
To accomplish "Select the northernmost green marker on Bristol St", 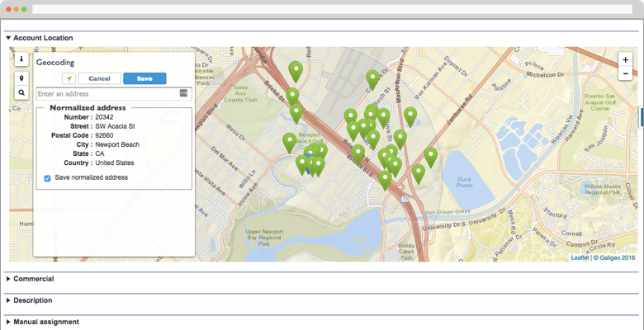I will tap(295, 69).
